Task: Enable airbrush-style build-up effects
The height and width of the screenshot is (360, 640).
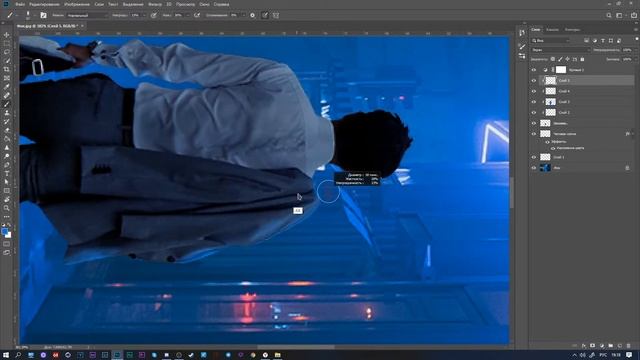Action: 197,15
